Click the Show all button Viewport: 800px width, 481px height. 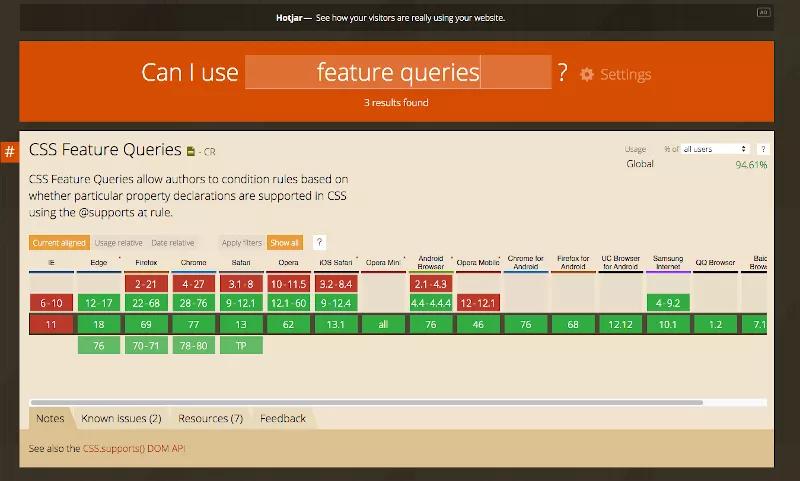[284, 243]
